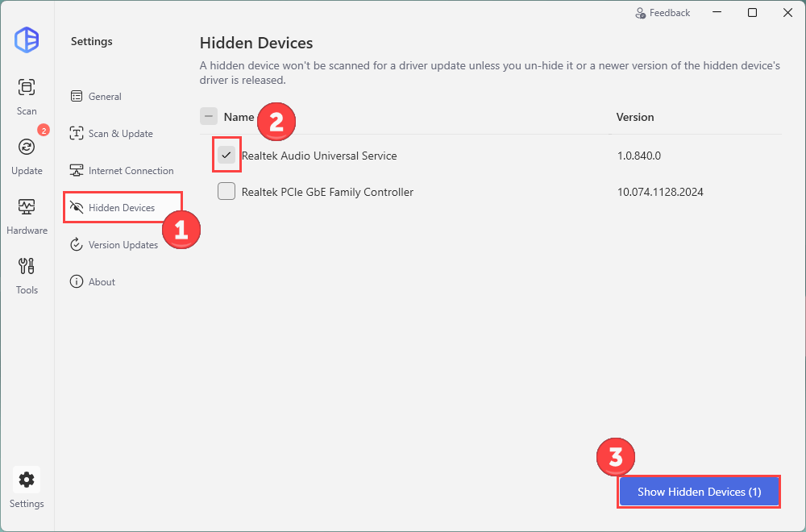
Task: Open Internet Connection settings
Action: (131, 171)
